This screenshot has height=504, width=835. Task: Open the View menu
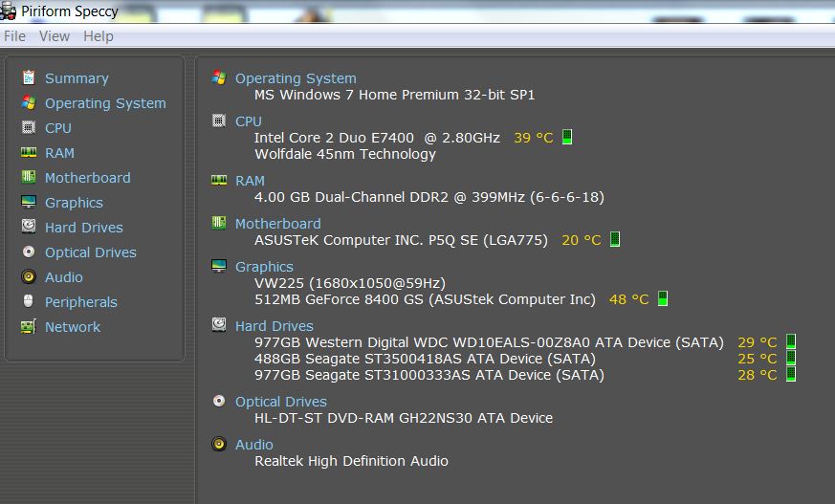(x=55, y=36)
